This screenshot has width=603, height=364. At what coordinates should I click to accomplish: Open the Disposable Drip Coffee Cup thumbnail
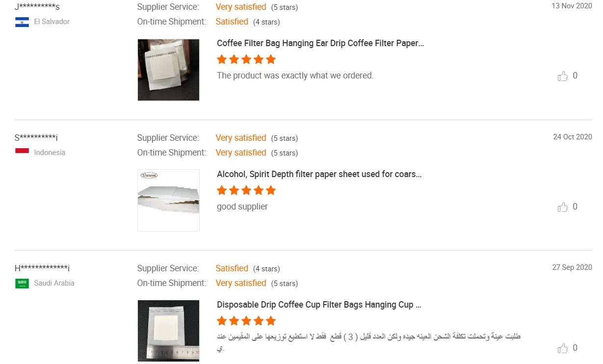point(168,331)
